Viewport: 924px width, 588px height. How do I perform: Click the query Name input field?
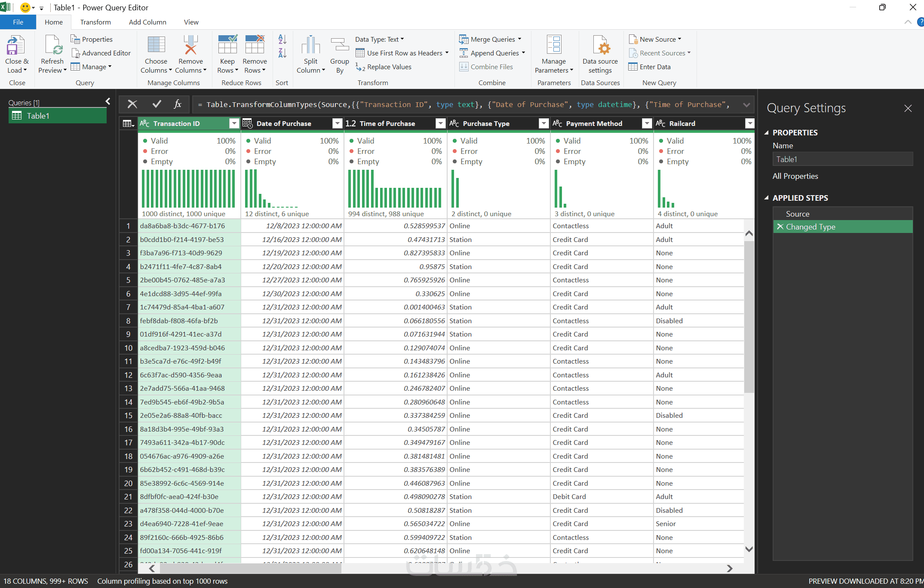(843, 159)
